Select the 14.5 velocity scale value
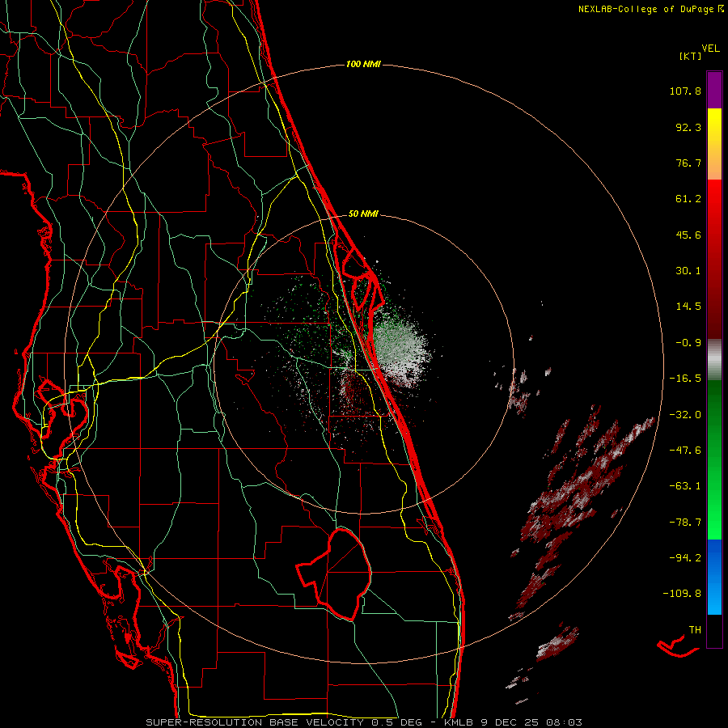Screen dimensions: 728x728 pyautogui.click(x=688, y=307)
